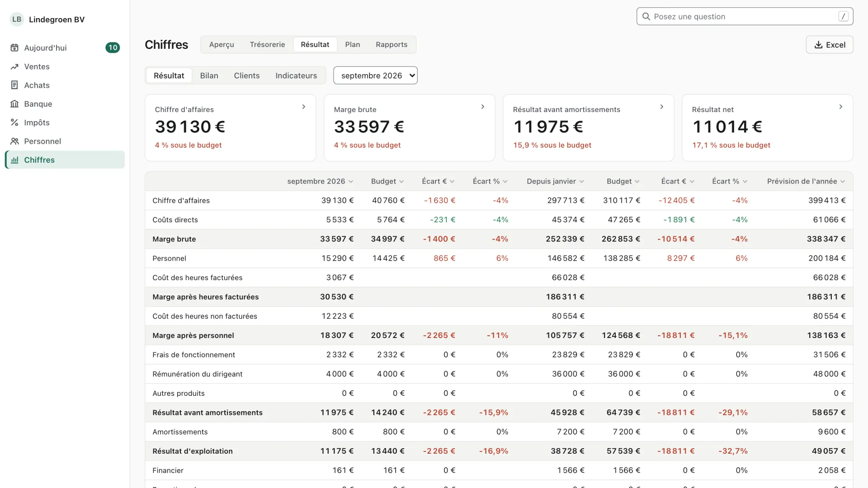Click the Personnel row label in table
The width and height of the screenshot is (868, 488).
pos(169,258)
